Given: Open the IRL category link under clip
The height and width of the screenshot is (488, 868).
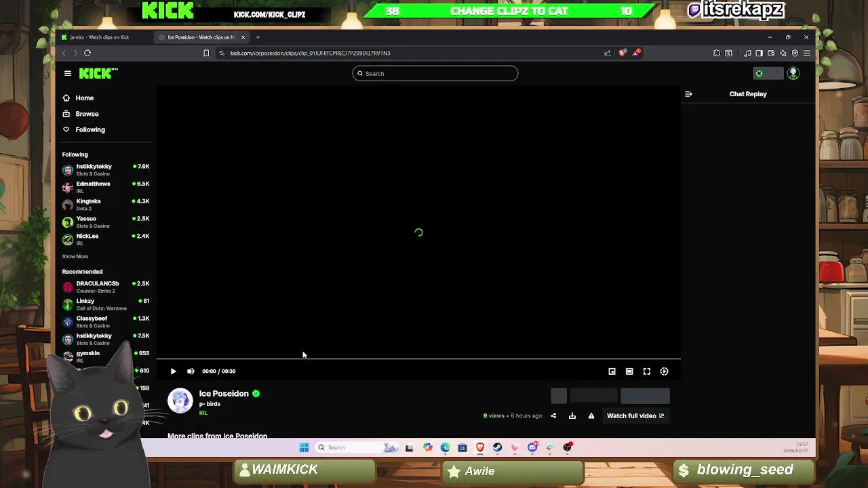Looking at the screenshot, I should [203, 413].
